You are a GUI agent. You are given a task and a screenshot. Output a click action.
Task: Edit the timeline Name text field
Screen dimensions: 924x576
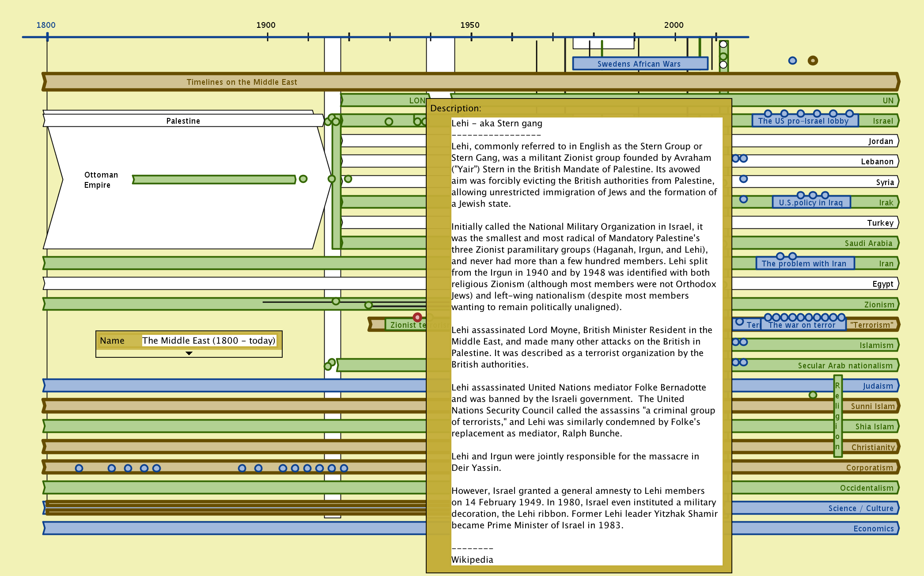coord(208,341)
